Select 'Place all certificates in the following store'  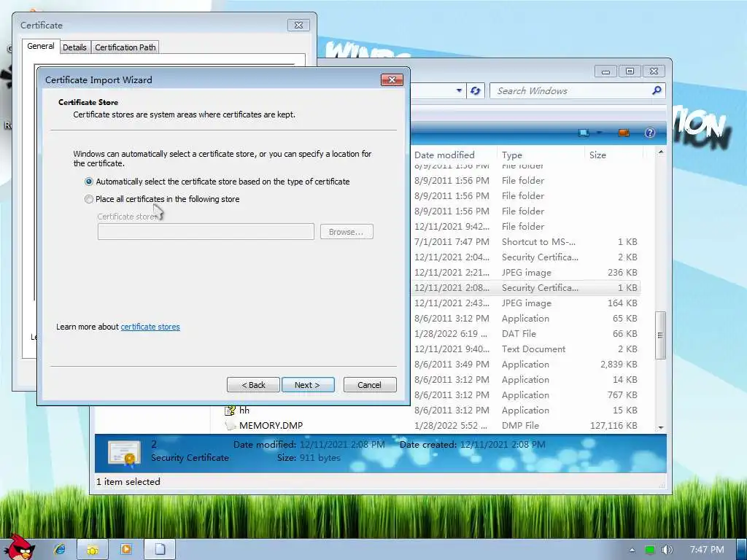click(88, 199)
